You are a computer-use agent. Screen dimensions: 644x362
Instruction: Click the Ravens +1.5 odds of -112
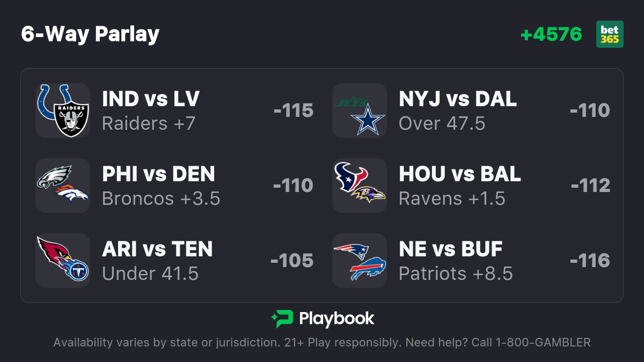590,186
